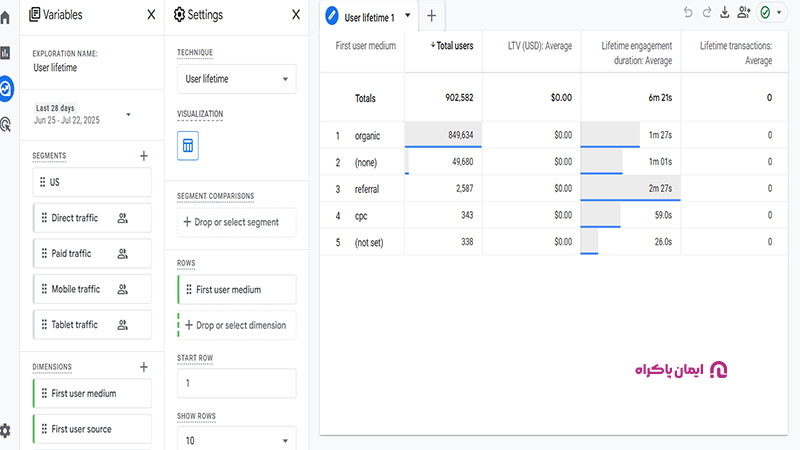Screen dimensions: 800x450
Task: Click the 6m 21s totals duration value
Action: 660,97
